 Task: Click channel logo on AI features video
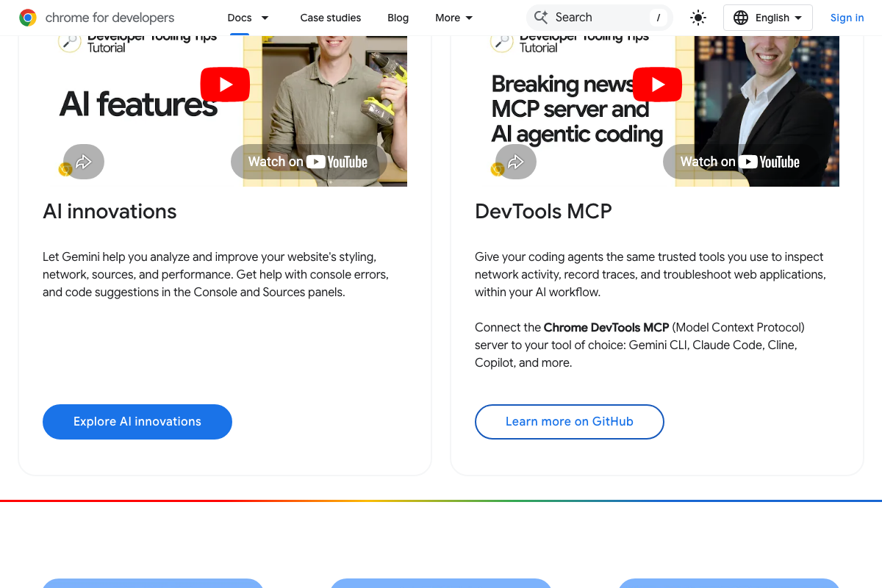pyautogui.click(x=70, y=41)
